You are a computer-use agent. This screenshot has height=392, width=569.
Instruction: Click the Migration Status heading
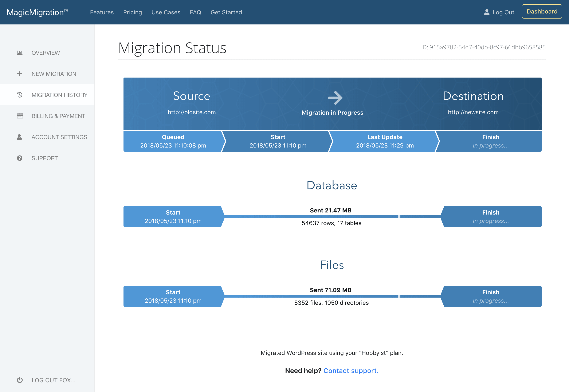(172, 48)
